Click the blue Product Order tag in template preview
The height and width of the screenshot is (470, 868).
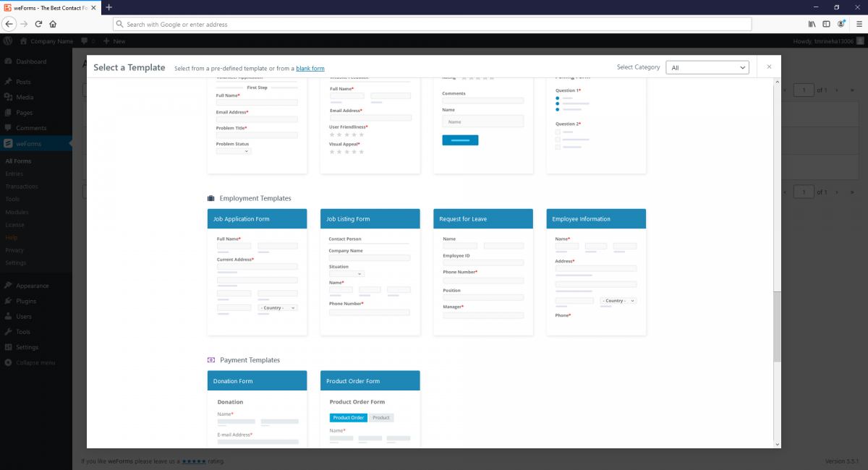348,417
